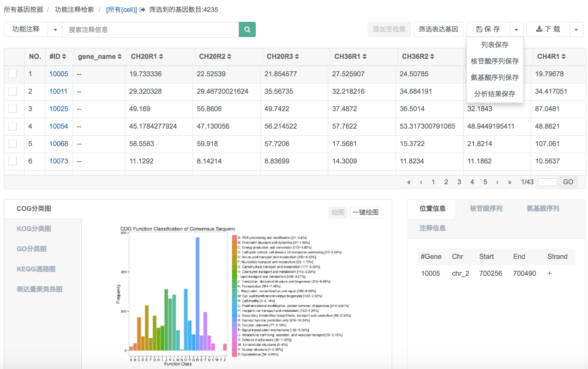This screenshot has width=588, height=369.
Task: Click the green search magnifier button
Action: coord(247,29)
